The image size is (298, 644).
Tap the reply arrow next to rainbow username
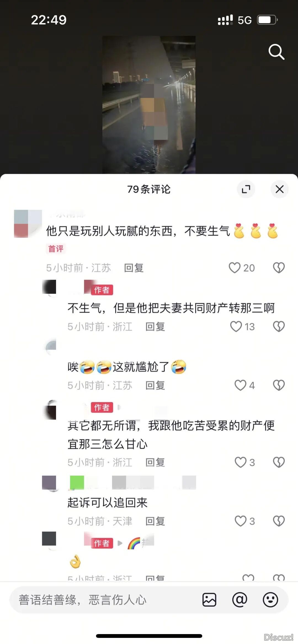(120, 543)
